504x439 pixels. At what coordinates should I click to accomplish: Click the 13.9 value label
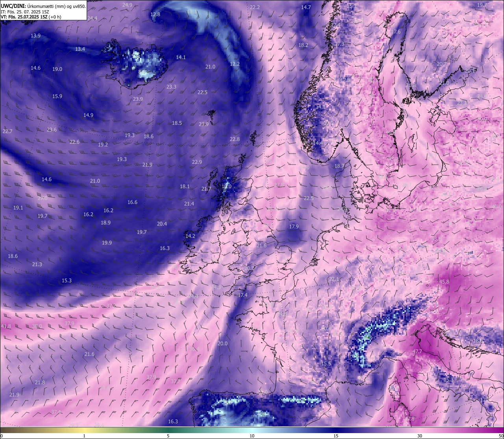[x=35, y=35]
